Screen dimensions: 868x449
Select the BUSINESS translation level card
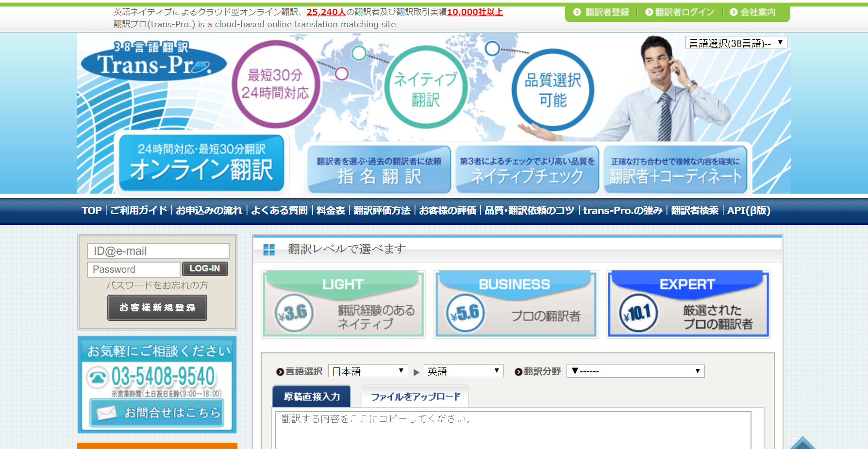(516, 304)
